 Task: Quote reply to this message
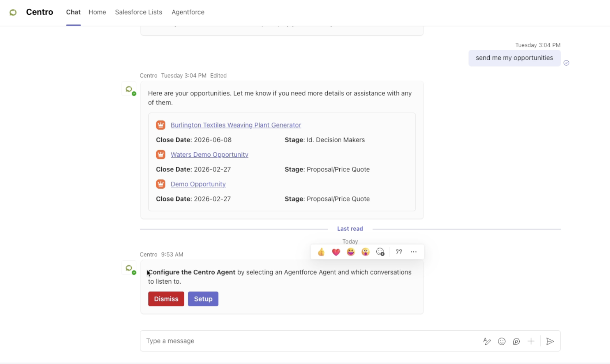point(399,251)
